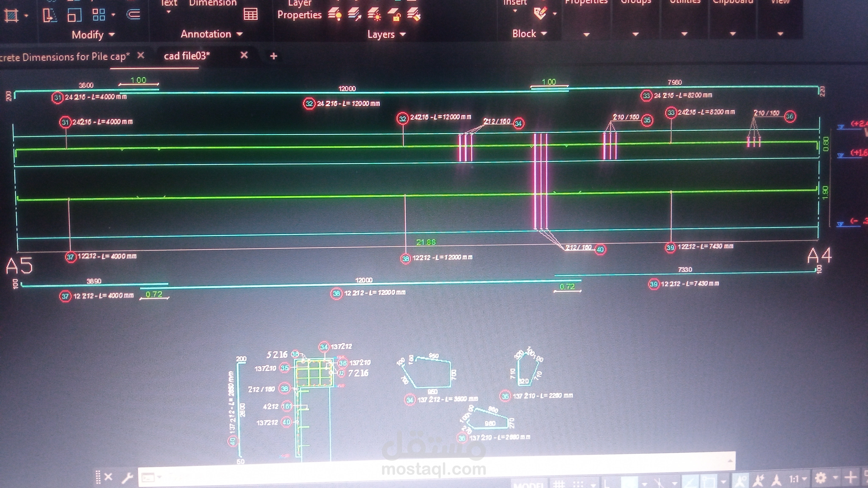
Task: Click the layer Off bulb icon
Action: point(335,14)
